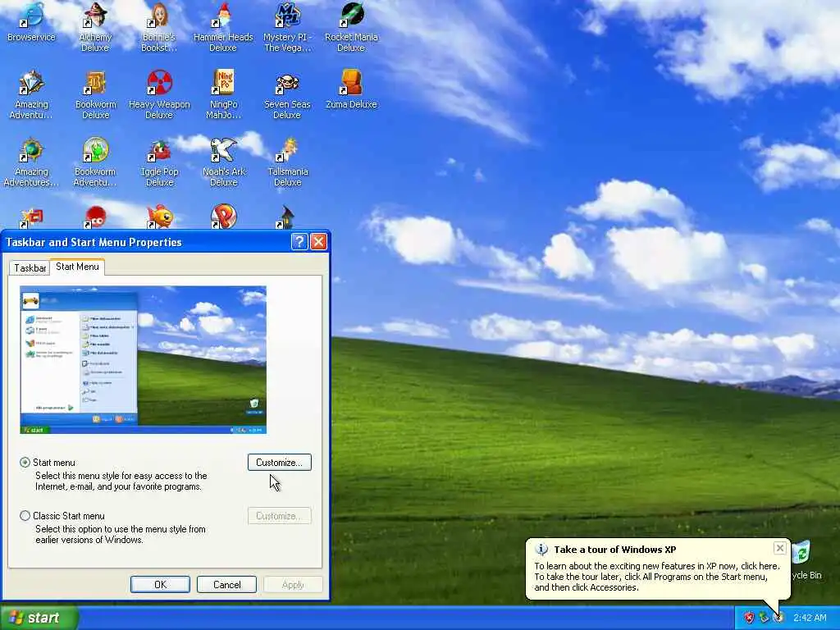Open the Browservice desktop shortcut

pyautogui.click(x=31, y=22)
